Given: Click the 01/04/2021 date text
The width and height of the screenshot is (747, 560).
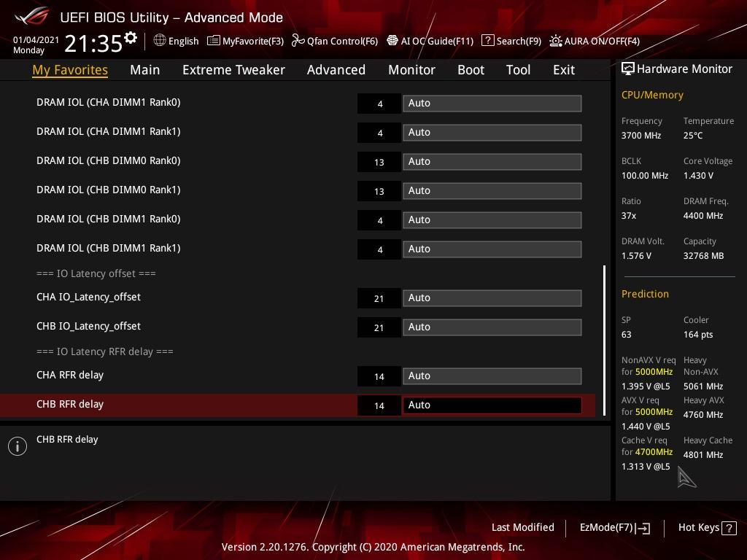Looking at the screenshot, I should pyautogui.click(x=36, y=40).
